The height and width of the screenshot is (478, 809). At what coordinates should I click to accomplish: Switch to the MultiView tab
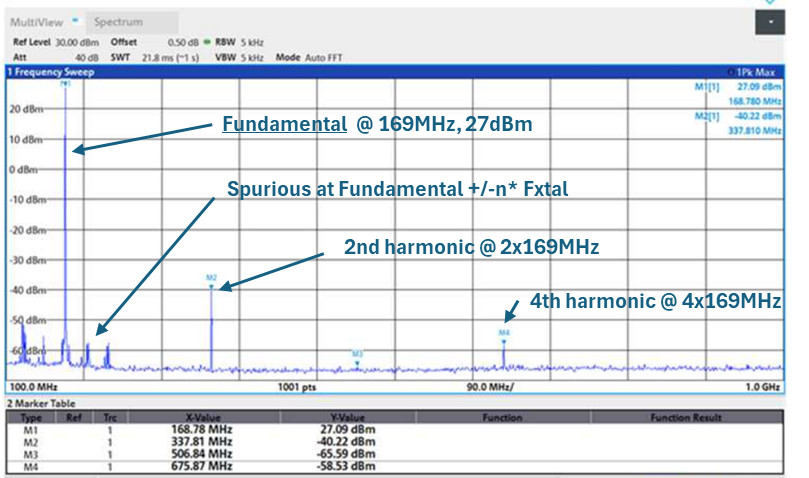click(36, 21)
